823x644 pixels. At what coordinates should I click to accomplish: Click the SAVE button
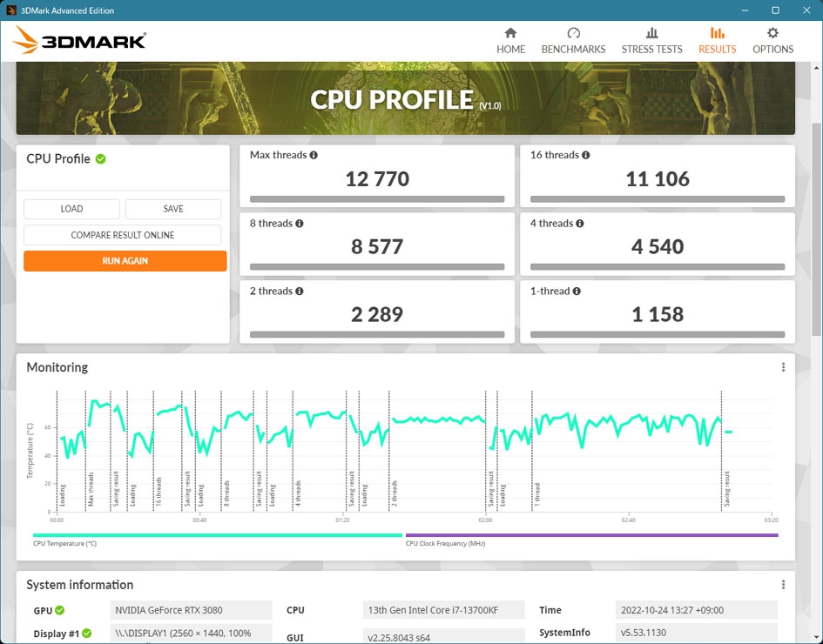pyautogui.click(x=173, y=209)
